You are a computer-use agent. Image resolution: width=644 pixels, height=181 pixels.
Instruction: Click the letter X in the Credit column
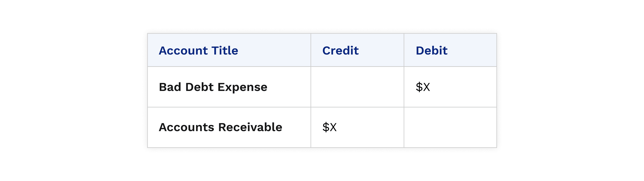(333, 127)
